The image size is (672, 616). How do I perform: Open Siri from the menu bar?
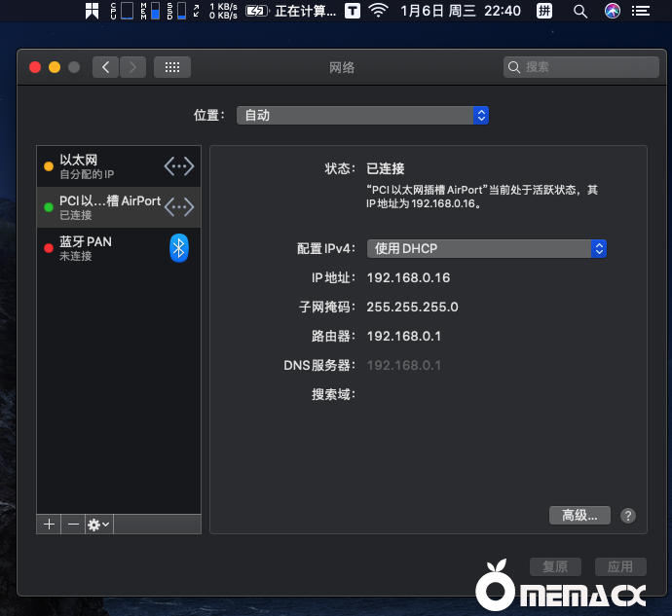tap(613, 11)
